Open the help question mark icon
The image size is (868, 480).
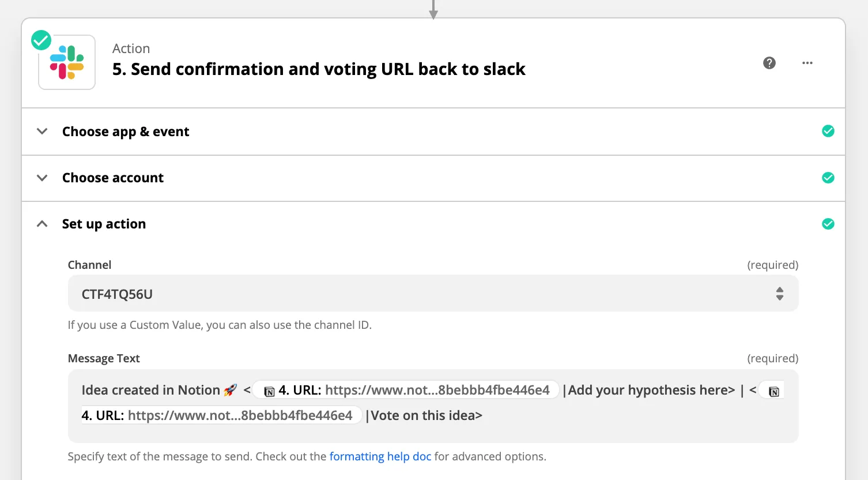(769, 63)
